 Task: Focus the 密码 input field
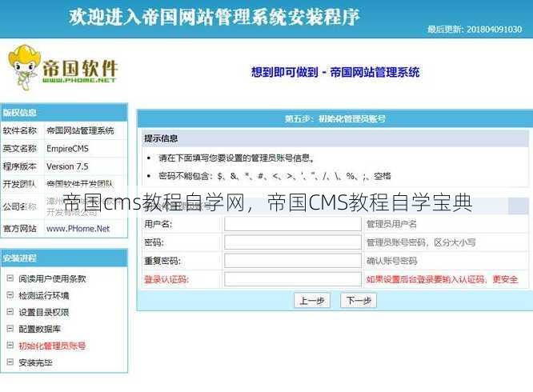pyautogui.click(x=293, y=242)
